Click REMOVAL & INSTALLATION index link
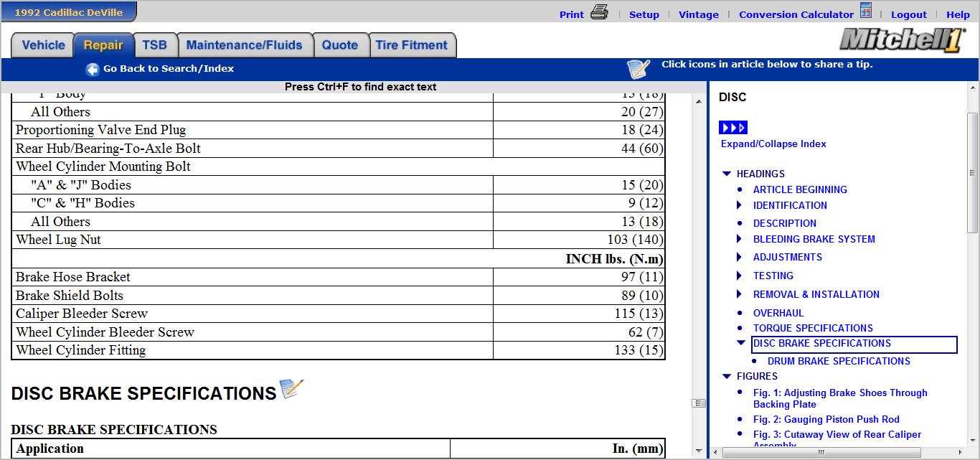 (x=816, y=294)
